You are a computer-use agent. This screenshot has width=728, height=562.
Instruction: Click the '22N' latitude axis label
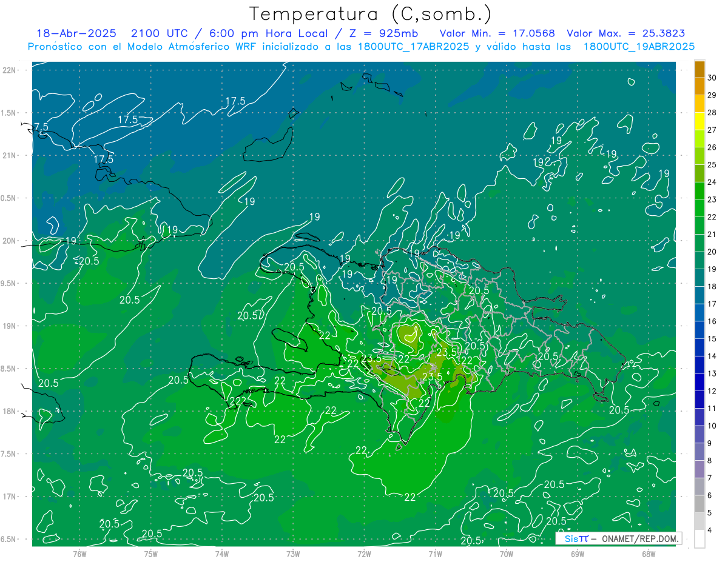point(9,70)
